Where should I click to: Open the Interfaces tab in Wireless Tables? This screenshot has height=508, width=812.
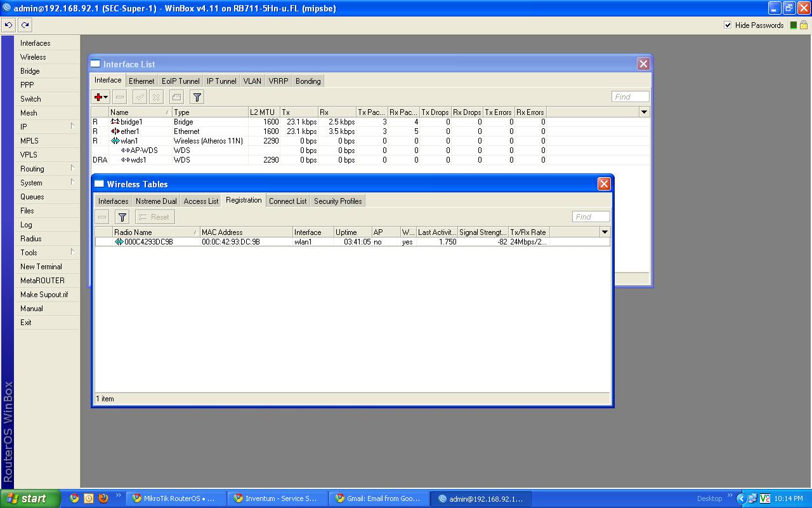(x=114, y=201)
